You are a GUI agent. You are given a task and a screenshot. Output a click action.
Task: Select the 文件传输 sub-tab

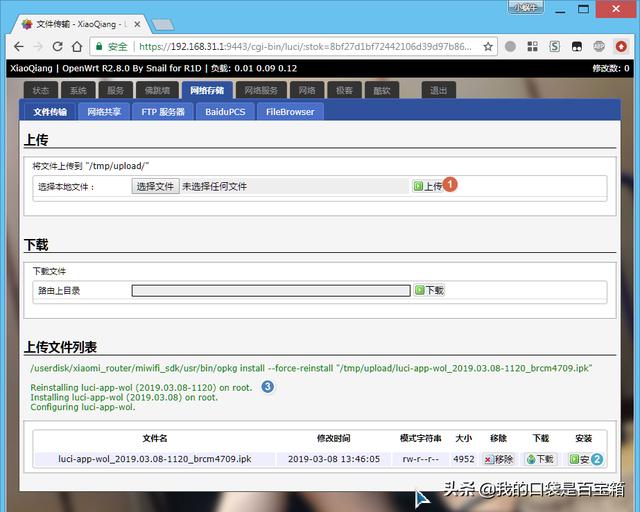tap(50, 112)
